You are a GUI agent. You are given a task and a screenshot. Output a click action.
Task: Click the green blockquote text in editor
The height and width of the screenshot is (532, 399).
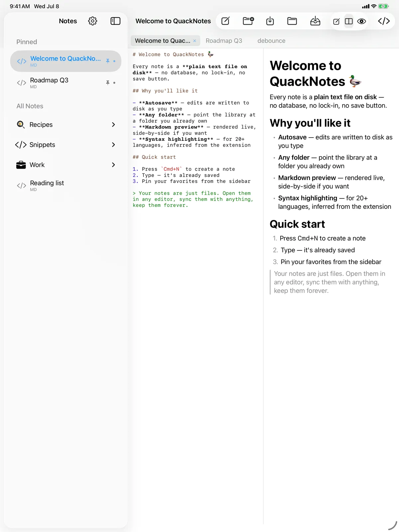[193, 199]
